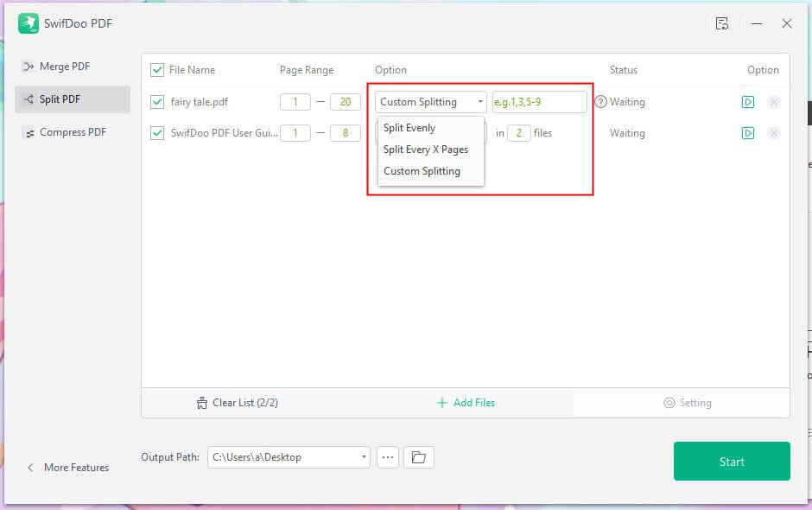Click the SwifDoo PDF bird logo

coord(29,23)
